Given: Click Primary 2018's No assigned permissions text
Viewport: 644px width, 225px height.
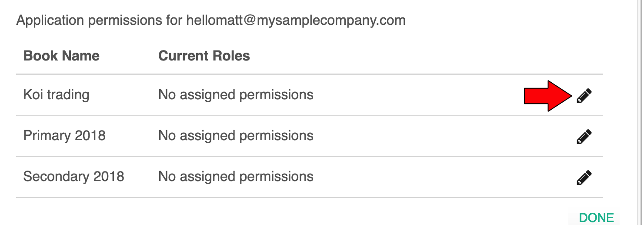Looking at the screenshot, I should pyautogui.click(x=236, y=135).
